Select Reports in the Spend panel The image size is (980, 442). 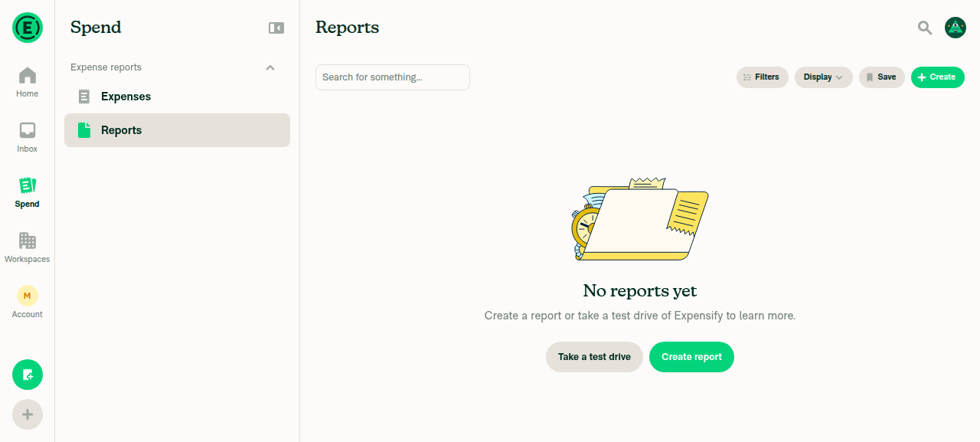(x=177, y=130)
